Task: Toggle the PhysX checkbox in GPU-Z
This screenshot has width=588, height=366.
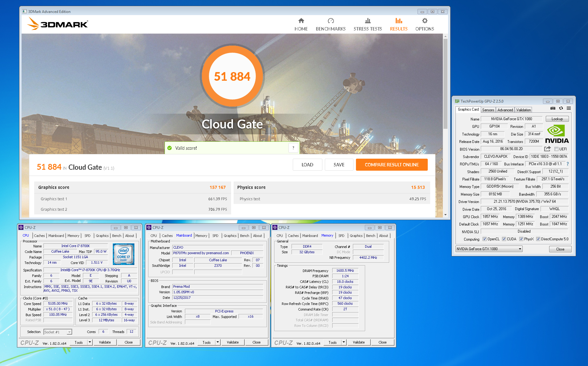Action: pyautogui.click(x=521, y=239)
